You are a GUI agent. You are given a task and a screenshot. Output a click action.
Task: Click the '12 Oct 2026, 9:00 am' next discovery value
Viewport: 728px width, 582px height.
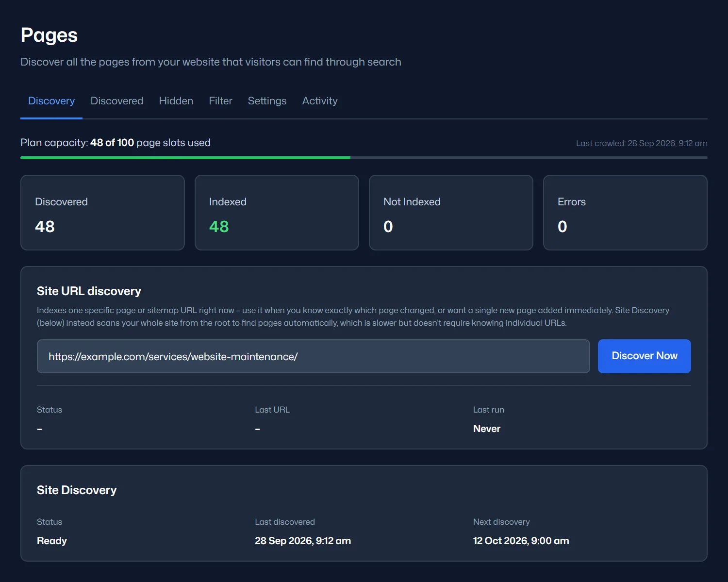(x=521, y=541)
